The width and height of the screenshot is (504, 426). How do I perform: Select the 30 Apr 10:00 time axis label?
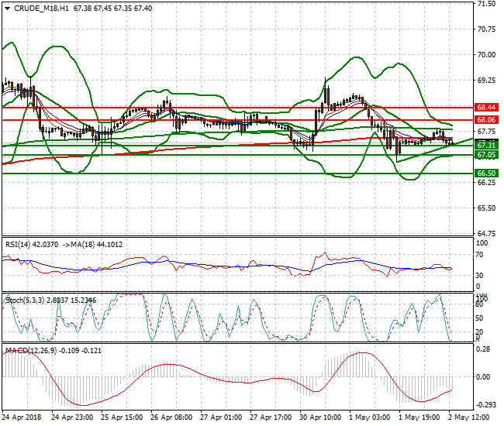coord(320,417)
